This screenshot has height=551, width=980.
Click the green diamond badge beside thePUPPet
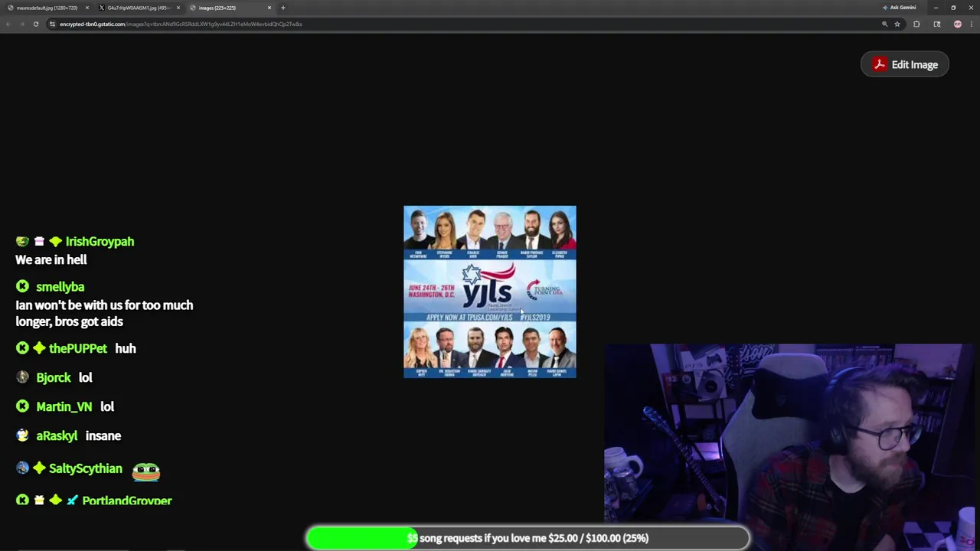coord(39,348)
